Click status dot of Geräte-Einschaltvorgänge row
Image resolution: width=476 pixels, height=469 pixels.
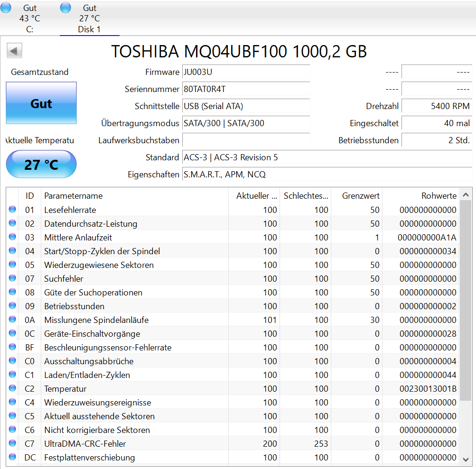coord(12,333)
